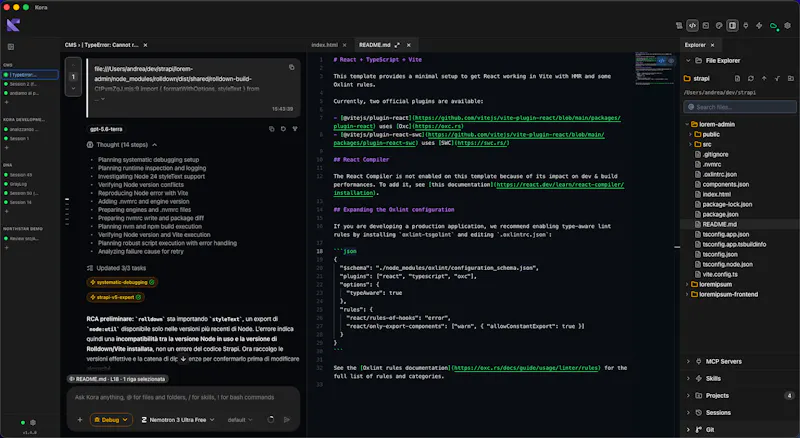Screen dimensions: 800x438
Task: Click the first scroll-like icon in the top toolbar
Action: 679,26
